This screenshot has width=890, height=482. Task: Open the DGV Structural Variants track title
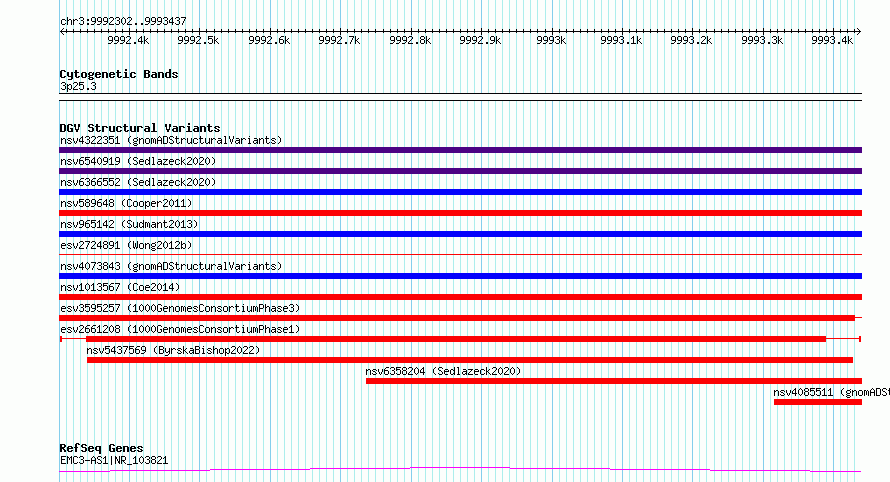click(140, 128)
